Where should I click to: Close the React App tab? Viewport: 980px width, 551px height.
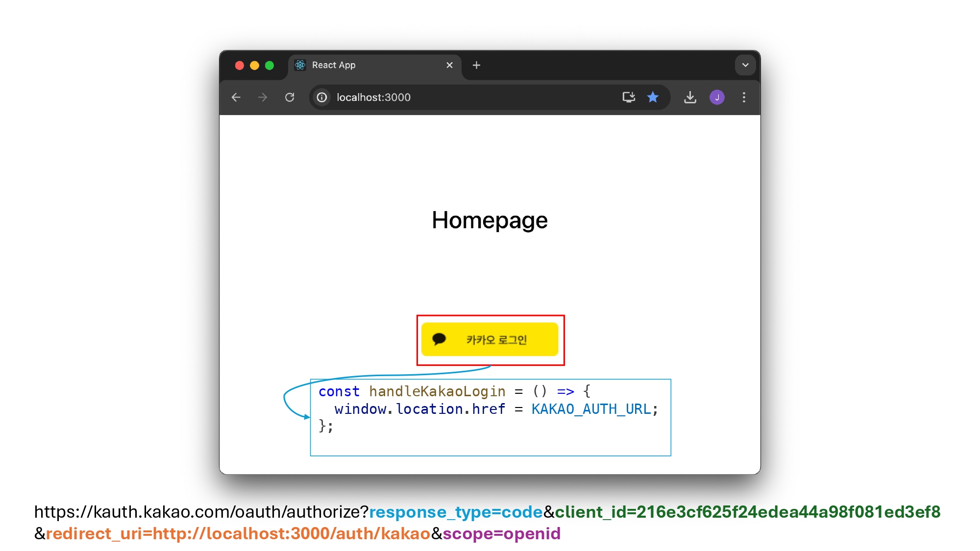[x=449, y=65]
